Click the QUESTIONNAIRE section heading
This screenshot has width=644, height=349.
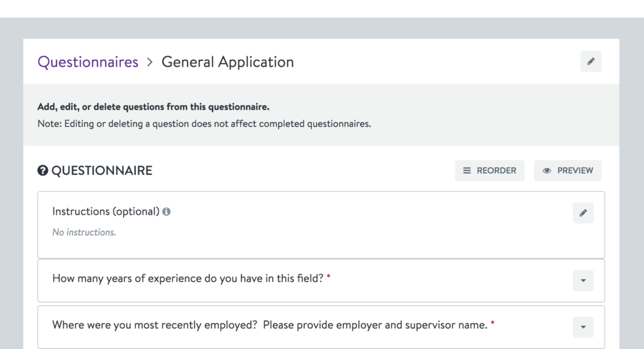click(x=101, y=170)
